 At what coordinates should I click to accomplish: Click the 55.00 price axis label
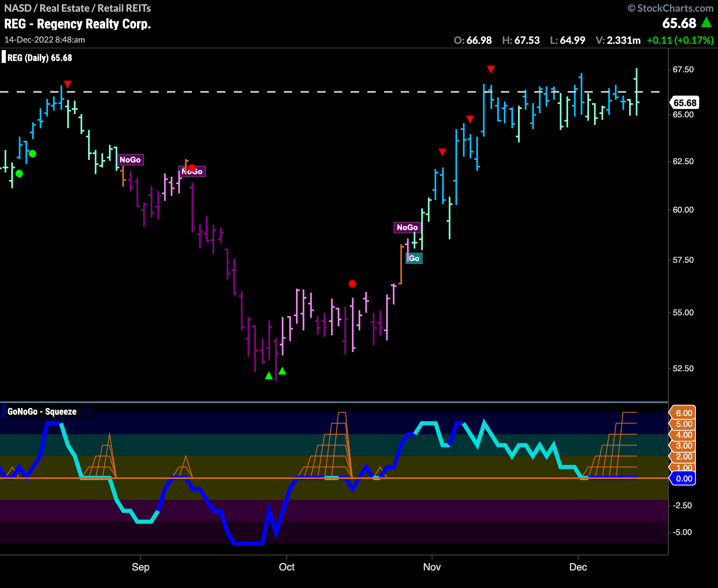(683, 312)
